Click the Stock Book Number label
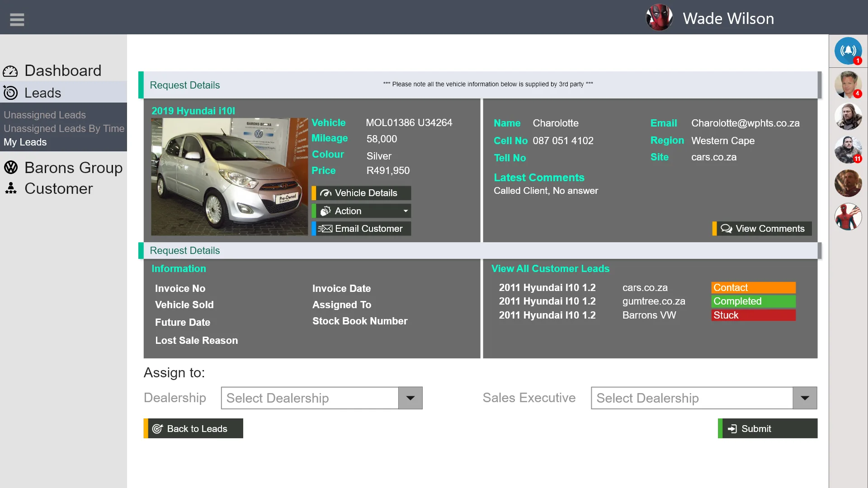Image resolution: width=868 pixels, height=488 pixels. tap(360, 321)
